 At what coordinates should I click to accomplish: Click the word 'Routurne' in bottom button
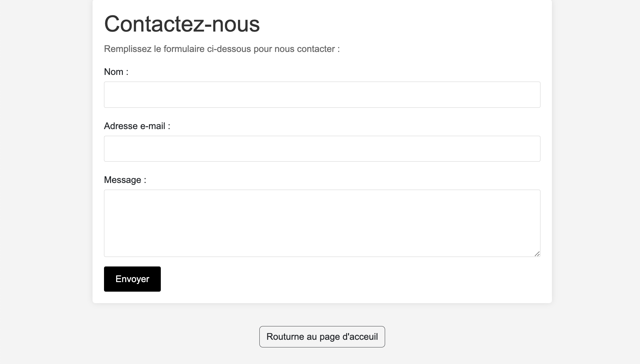[x=285, y=337]
